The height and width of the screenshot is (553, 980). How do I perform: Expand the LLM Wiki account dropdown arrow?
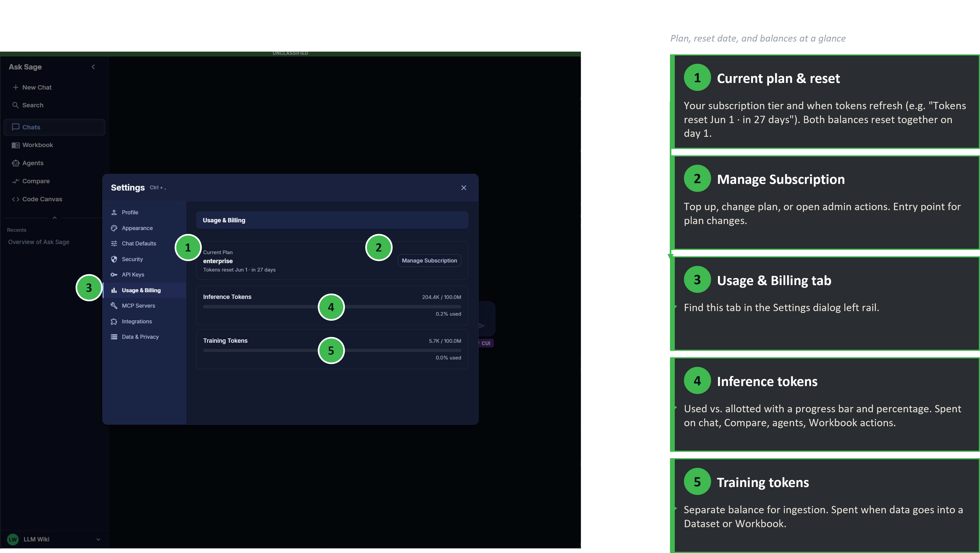(98, 539)
